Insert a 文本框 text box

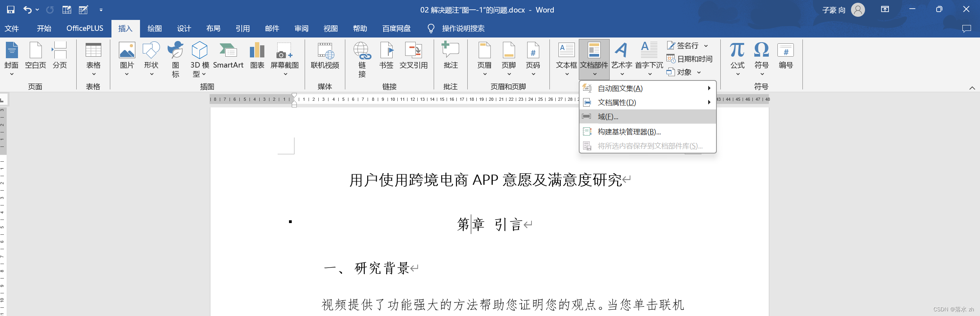[567, 59]
